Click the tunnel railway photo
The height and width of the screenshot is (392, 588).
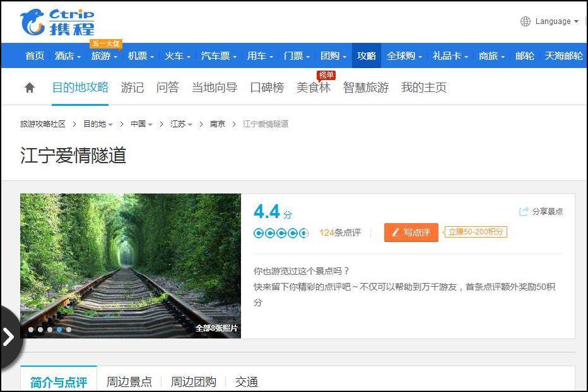131,266
